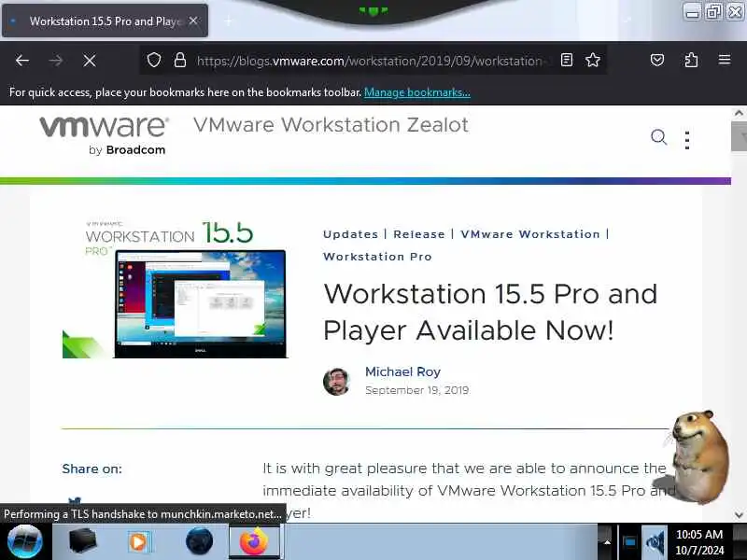Image resolution: width=747 pixels, height=560 pixels.
Task: Go back to the previous page
Action: (22, 61)
